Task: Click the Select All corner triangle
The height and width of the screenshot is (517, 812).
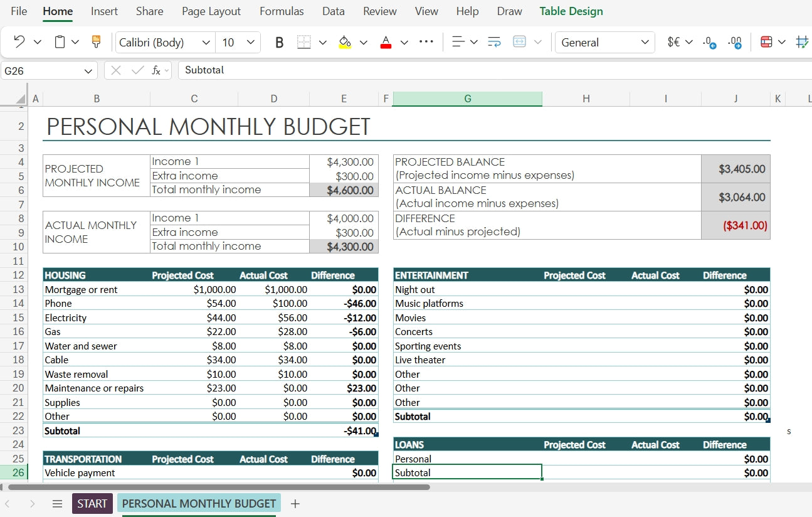Action: [21, 99]
